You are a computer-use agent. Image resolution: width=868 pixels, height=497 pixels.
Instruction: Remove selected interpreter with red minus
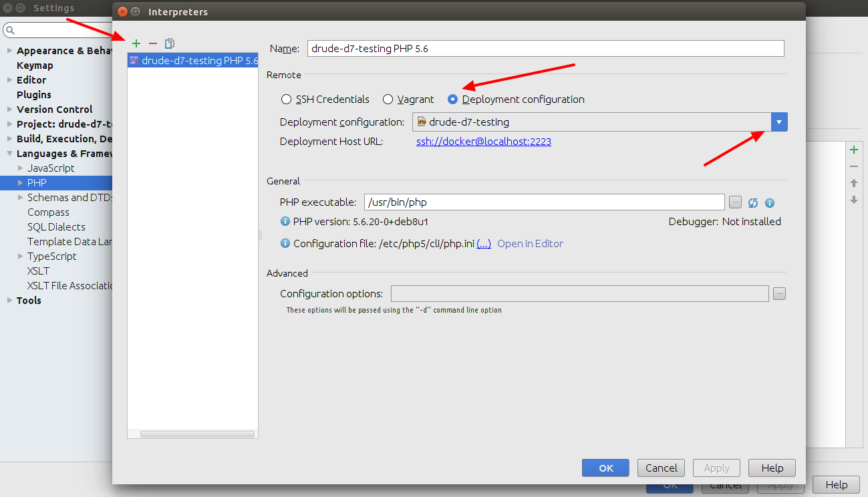(153, 43)
